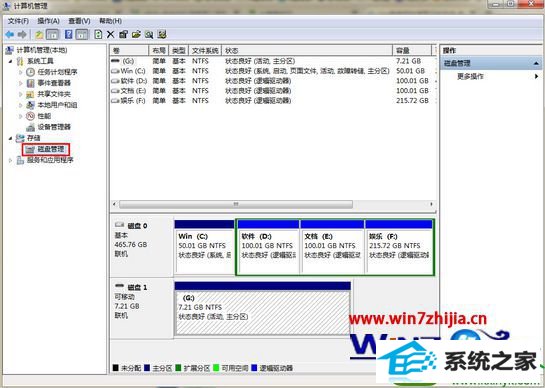Select the 计算机管理(本地) root node
This screenshot has width=545, height=388.
point(42,50)
